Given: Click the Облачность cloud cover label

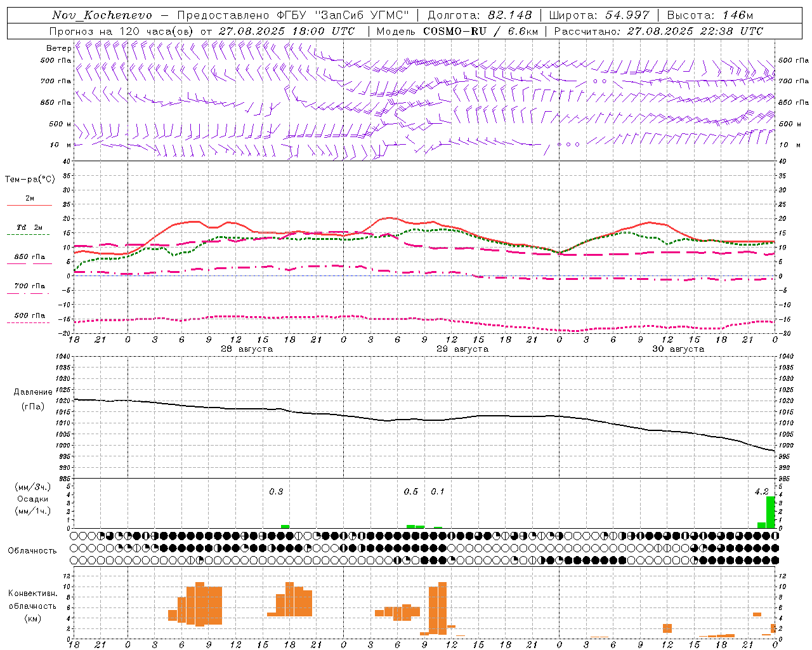Looking at the screenshot, I should [32, 550].
